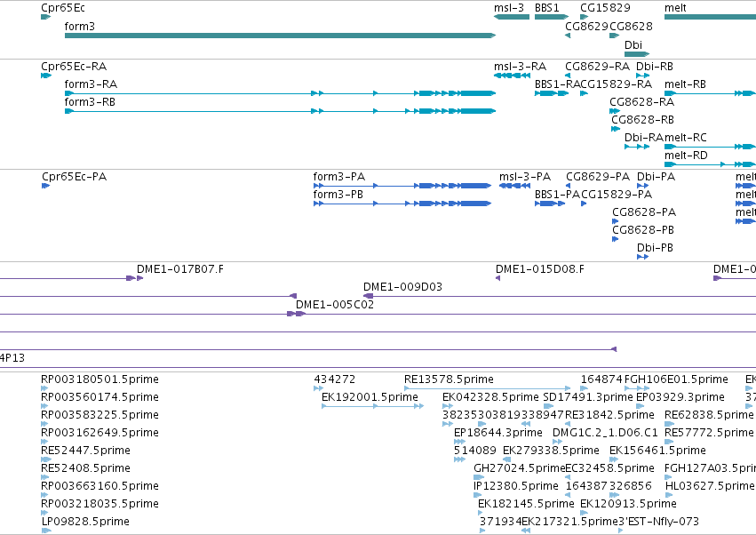This screenshot has height=535, width=756.
Task: Select the form3 gene bar
Action: pos(280,36)
